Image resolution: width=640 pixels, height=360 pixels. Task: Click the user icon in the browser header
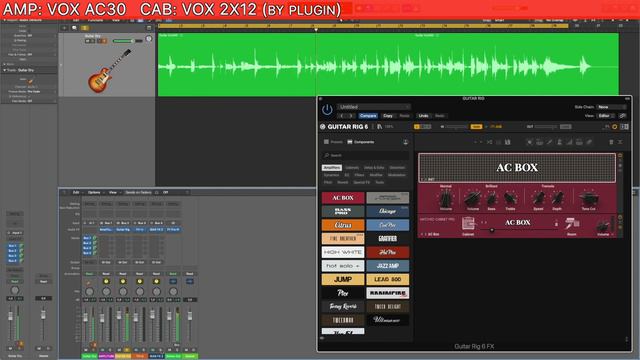point(405,142)
